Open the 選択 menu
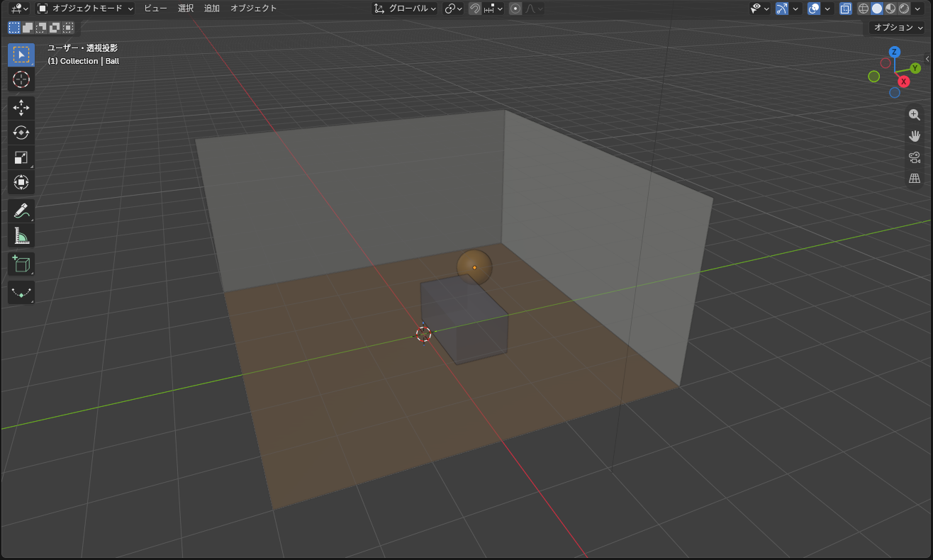 [186, 9]
